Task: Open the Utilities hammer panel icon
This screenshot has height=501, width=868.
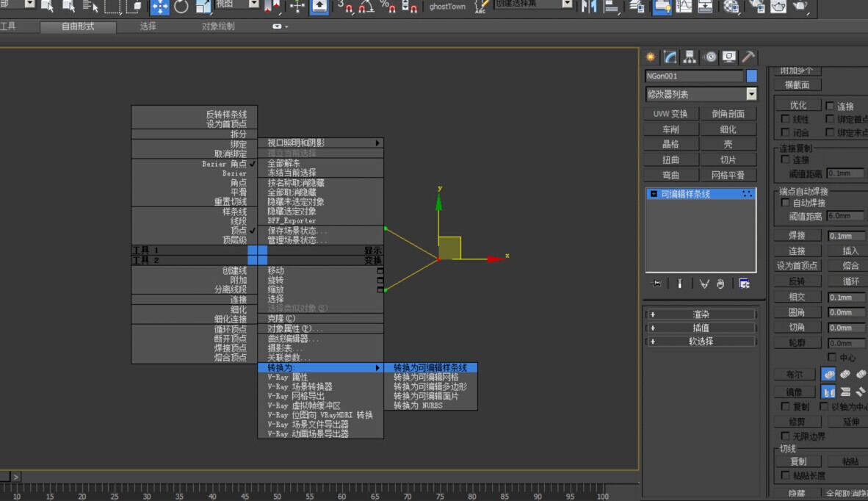Action: point(748,57)
